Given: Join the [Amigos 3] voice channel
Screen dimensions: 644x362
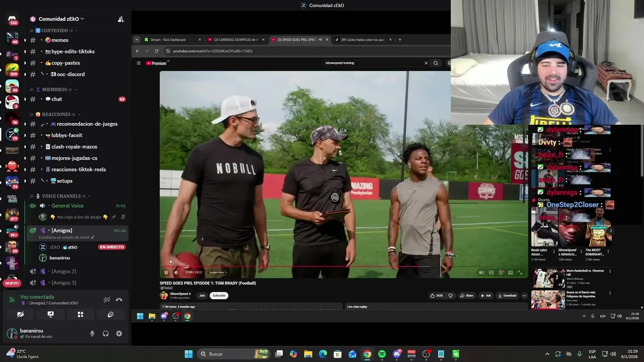Looking at the screenshot, I should [78, 283].
